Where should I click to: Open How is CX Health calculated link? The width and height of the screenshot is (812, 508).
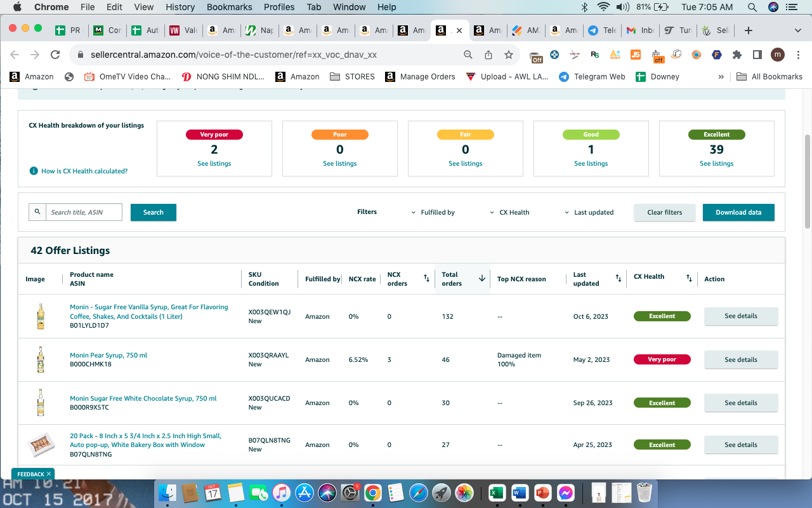pyautogui.click(x=84, y=171)
